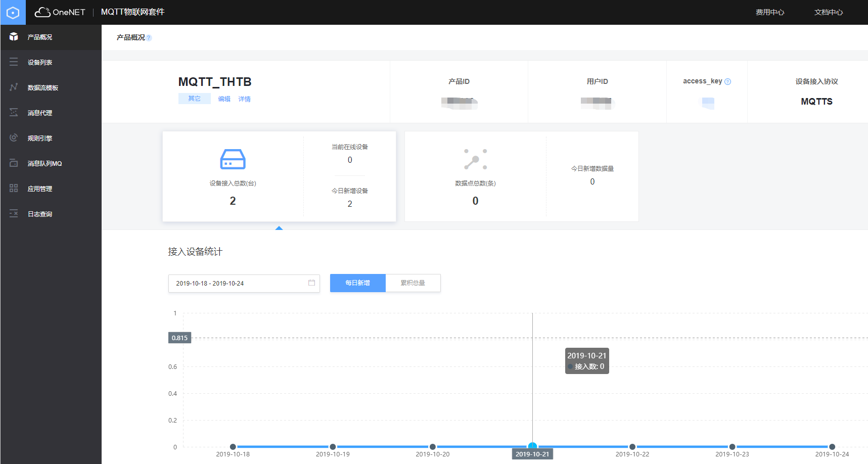Switch chart to 累积总量 mode

[413, 283]
